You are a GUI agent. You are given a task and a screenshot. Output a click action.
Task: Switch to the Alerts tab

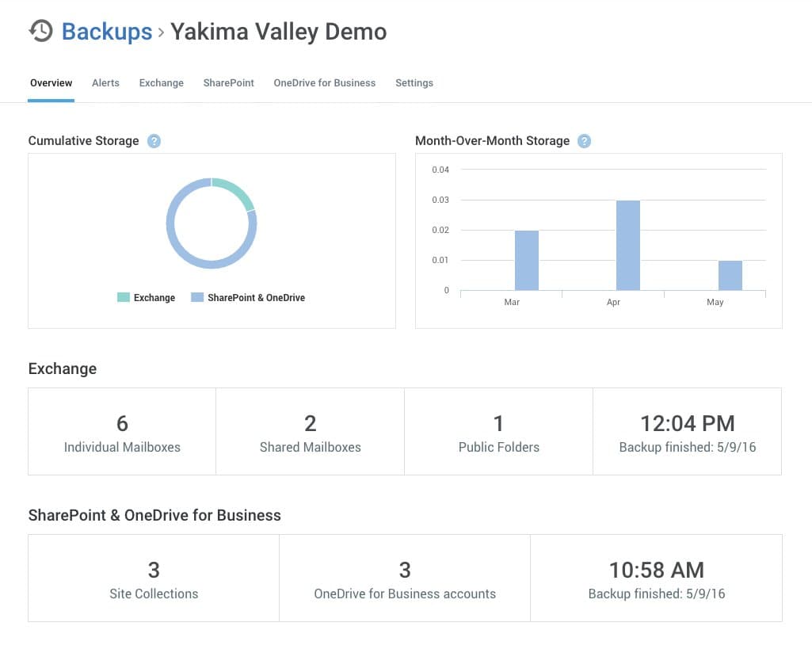105,83
